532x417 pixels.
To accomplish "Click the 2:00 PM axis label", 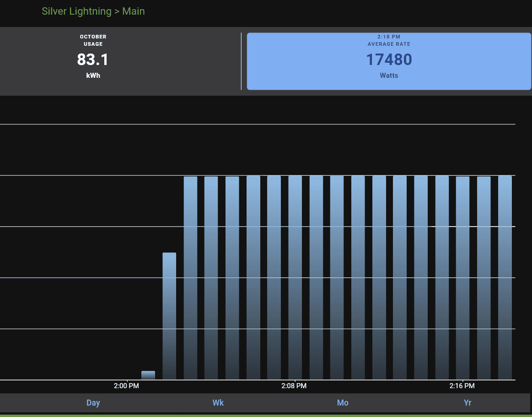I will [126, 386].
